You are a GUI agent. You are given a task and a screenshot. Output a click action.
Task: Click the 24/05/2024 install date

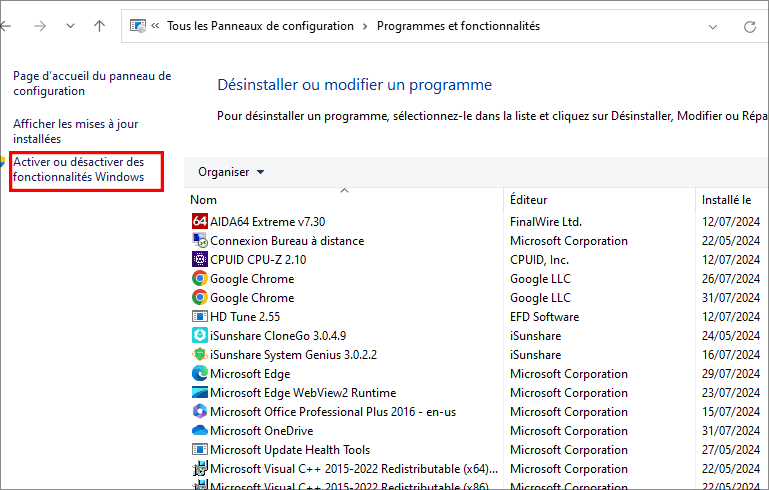tap(731, 336)
